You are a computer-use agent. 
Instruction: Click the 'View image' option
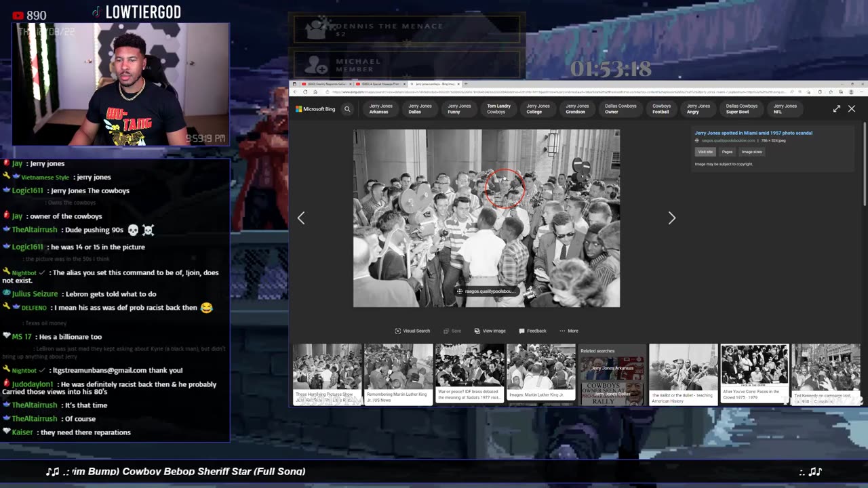490,331
